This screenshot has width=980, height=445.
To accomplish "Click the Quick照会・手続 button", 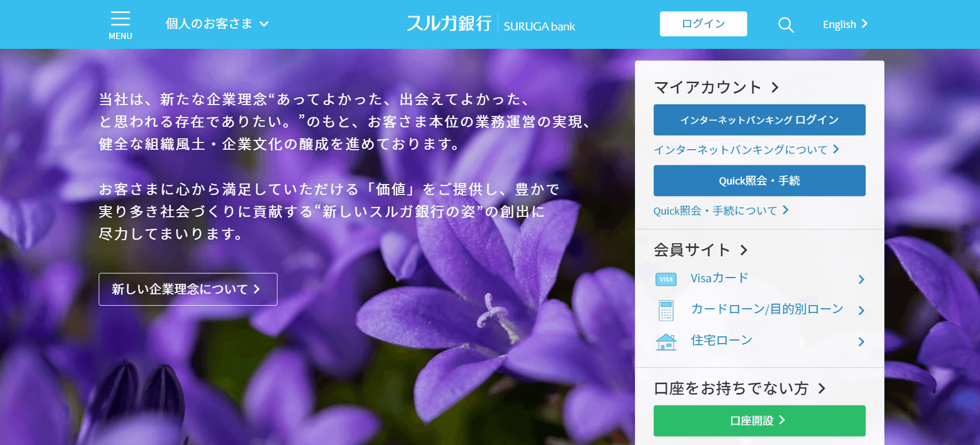I will pos(759,181).
